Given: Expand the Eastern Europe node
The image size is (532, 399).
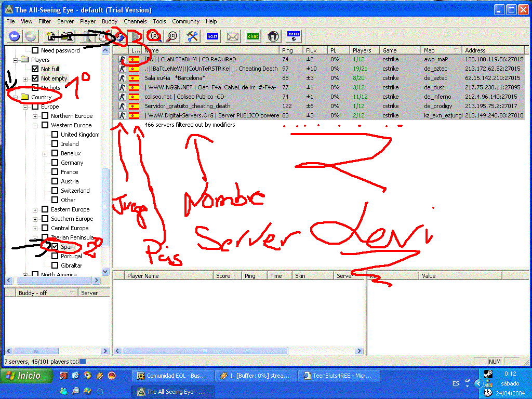Looking at the screenshot, I should tap(35, 210).
